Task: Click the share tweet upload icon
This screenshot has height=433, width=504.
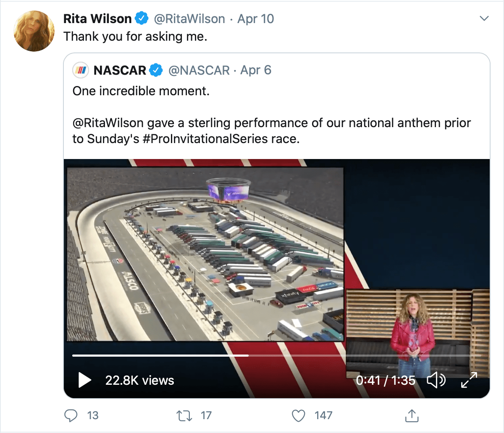Action: point(412,415)
